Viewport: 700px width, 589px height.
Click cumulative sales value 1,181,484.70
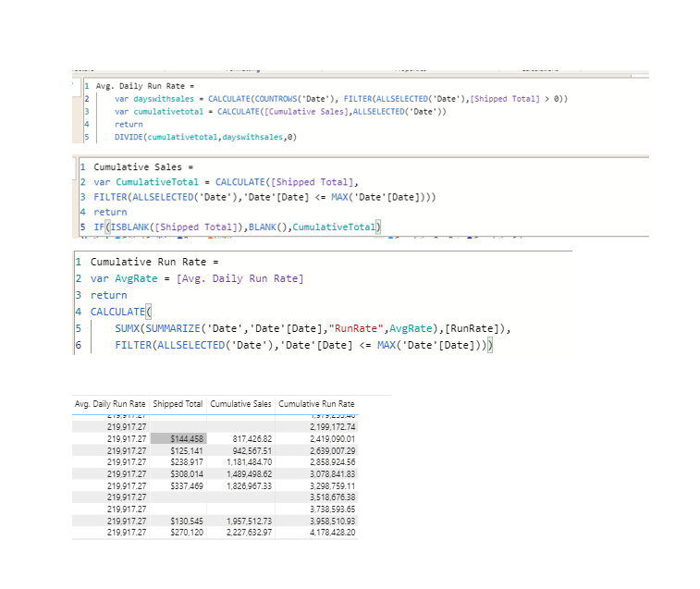(249, 462)
